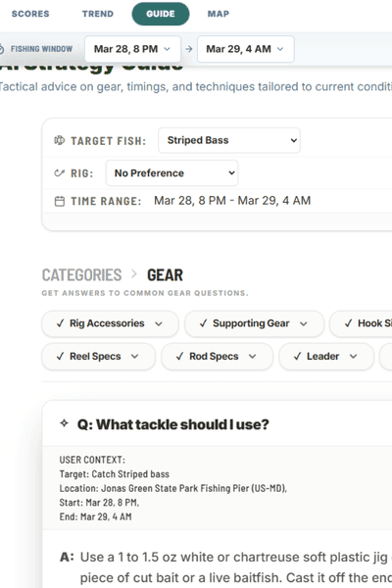Click the 'What tackle should I use?' question
Viewport: 392px width, 588px height.
click(x=172, y=424)
